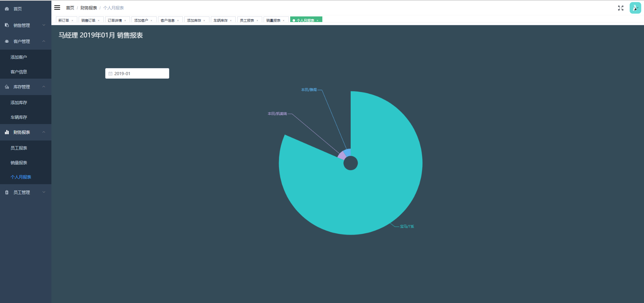The width and height of the screenshot is (644, 303).
Task: Click the small purple 丰田/凯美瑞 pie slice
Action: (x=342, y=156)
